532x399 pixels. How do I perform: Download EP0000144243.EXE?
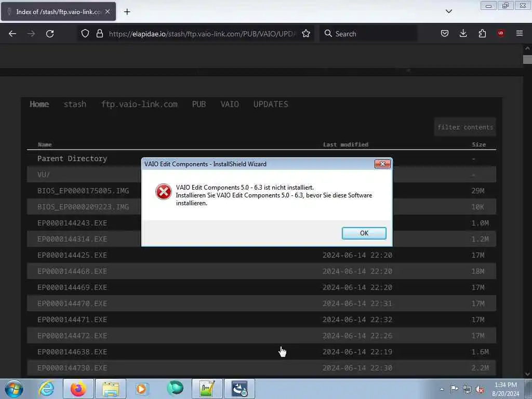click(x=72, y=223)
